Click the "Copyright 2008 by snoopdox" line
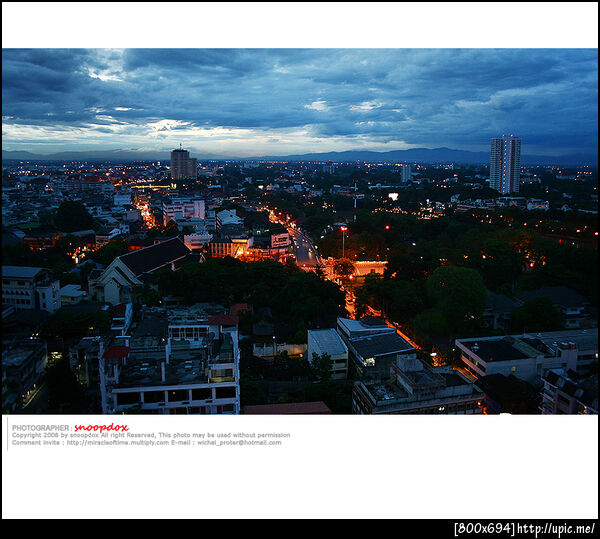 coord(151,435)
